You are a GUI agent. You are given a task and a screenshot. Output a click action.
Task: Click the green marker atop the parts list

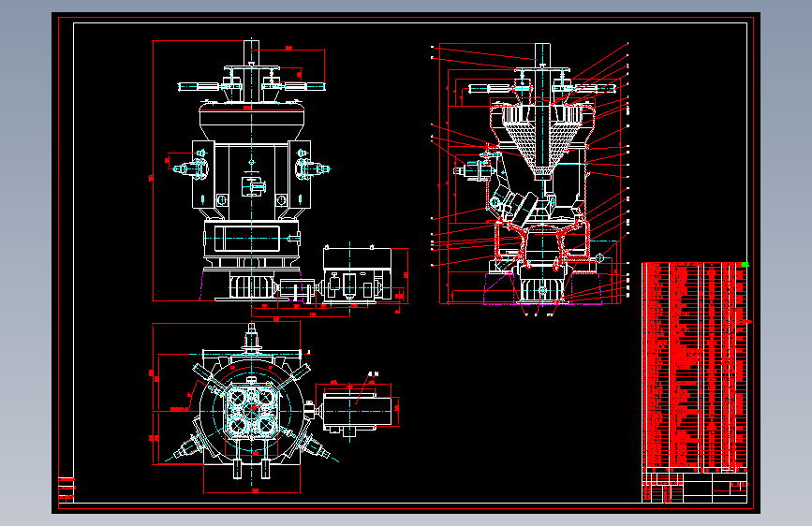(x=745, y=265)
